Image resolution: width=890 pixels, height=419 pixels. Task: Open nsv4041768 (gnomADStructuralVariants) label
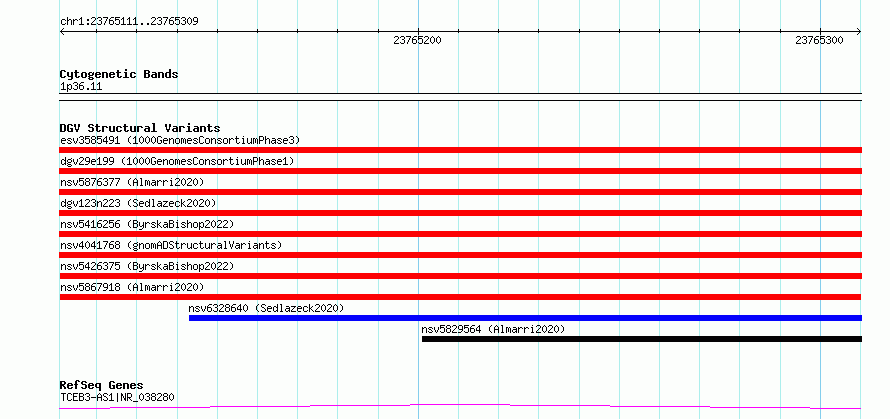171,245
